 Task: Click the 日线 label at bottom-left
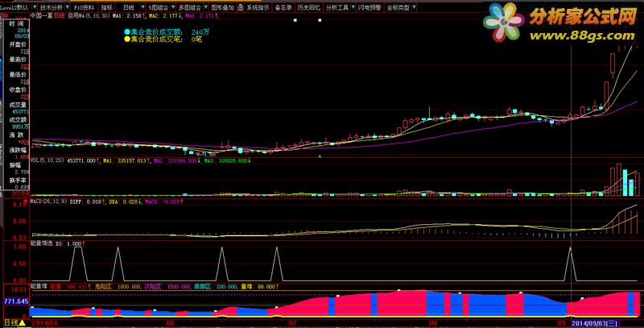point(11,323)
